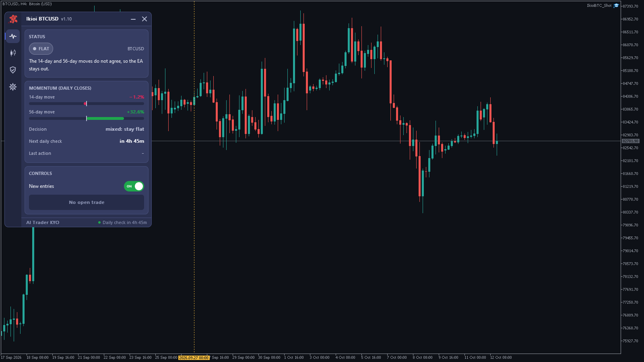This screenshot has width=644, height=362.
Task: Click the CONTROLS section heading
Action: pos(40,173)
